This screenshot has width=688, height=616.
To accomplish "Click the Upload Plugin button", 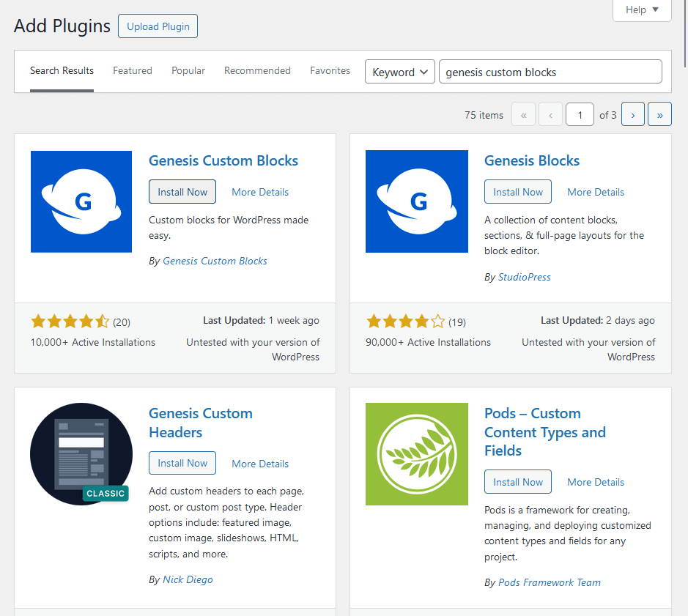I will tap(158, 26).
